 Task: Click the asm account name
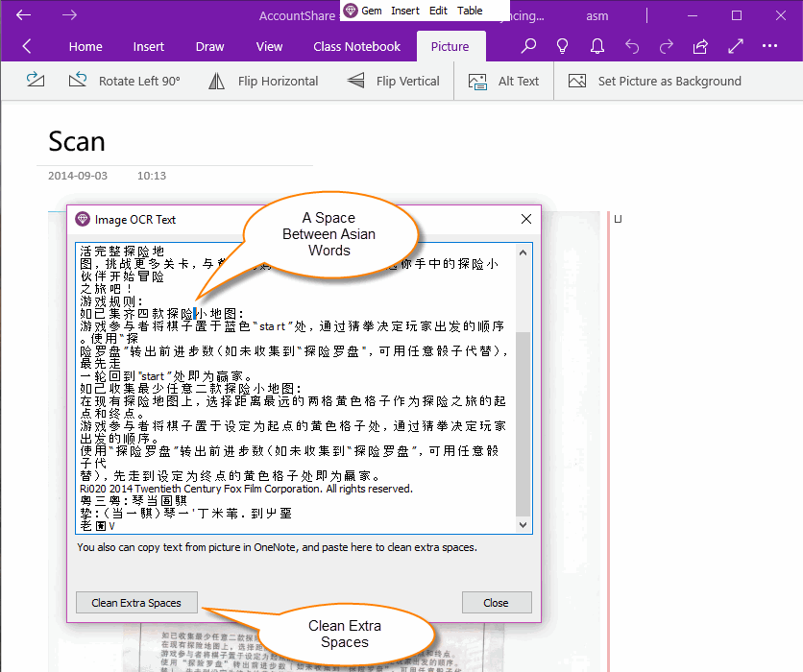tap(597, 16)
